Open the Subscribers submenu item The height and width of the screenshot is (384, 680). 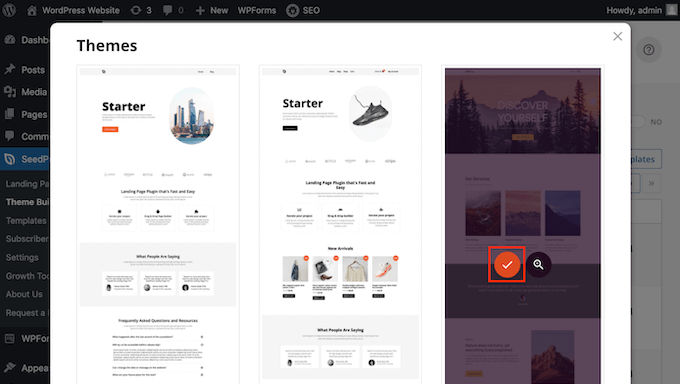pos(27,239)
